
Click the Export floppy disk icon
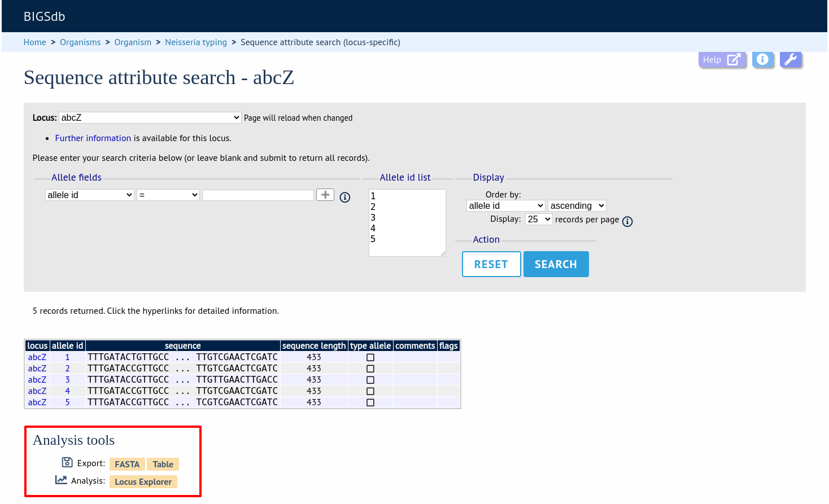[67, 462]
